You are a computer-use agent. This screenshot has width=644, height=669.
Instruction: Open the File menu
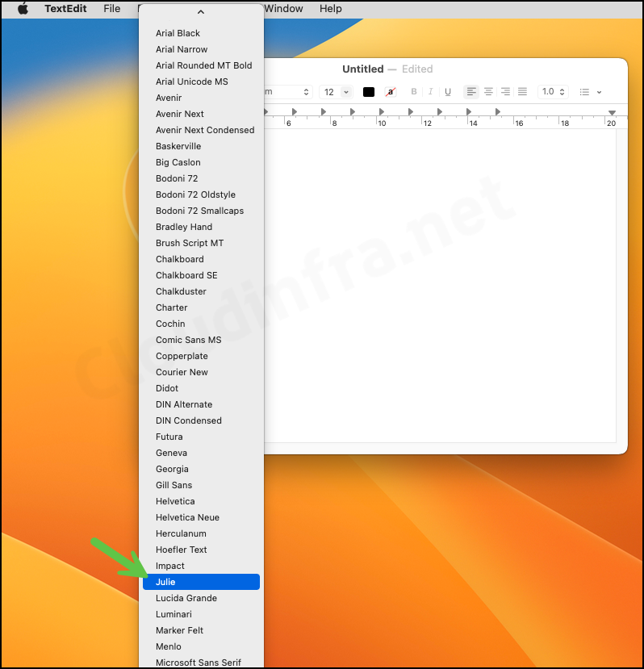[112, 9]
